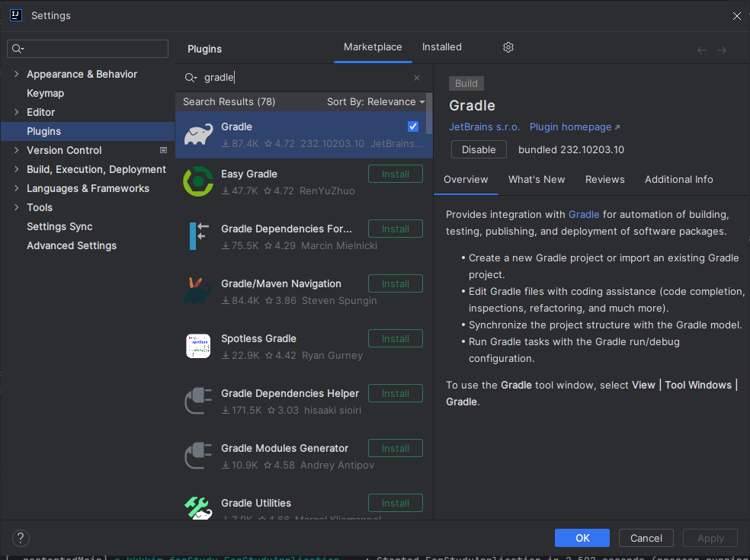Screen dimensions: 750x560
Task: Cancel the Settings dialog
Action: pos(646,538)
